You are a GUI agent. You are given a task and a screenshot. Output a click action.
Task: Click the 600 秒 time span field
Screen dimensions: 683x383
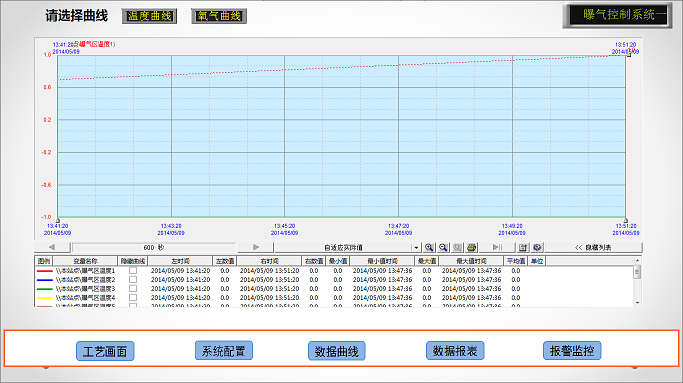(x=154, y=247)
